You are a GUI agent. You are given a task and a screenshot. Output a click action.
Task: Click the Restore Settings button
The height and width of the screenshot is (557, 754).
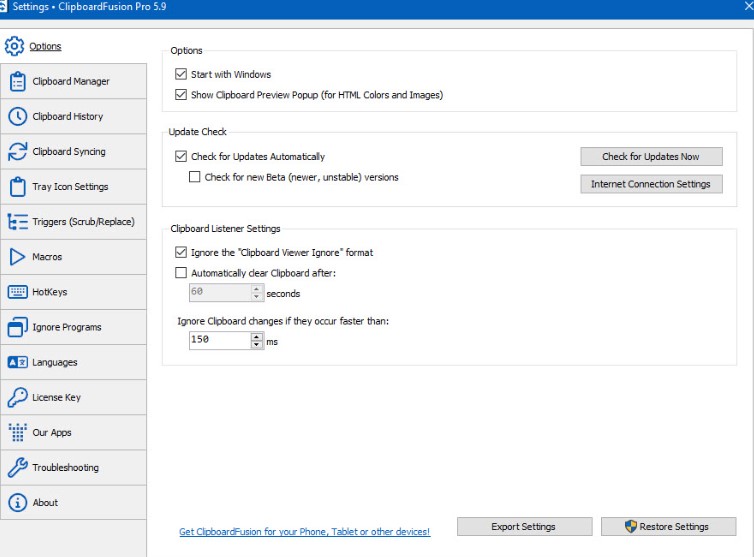pos(668,527)
